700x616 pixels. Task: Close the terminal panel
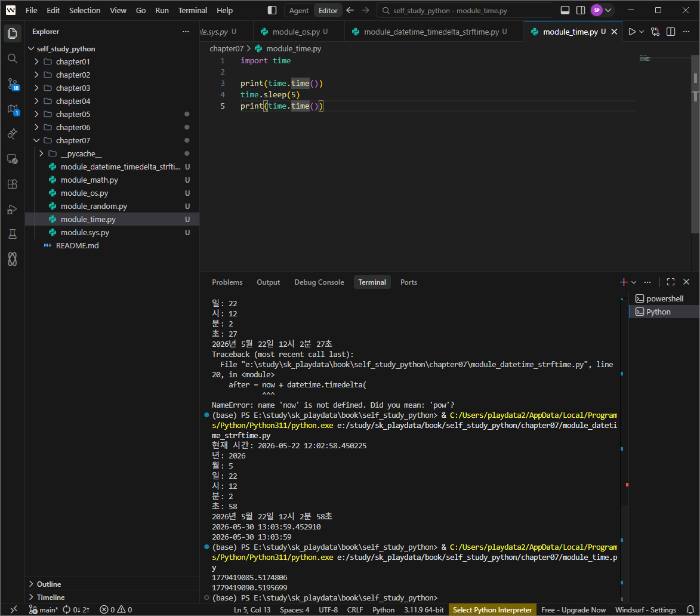pos(687,282)
